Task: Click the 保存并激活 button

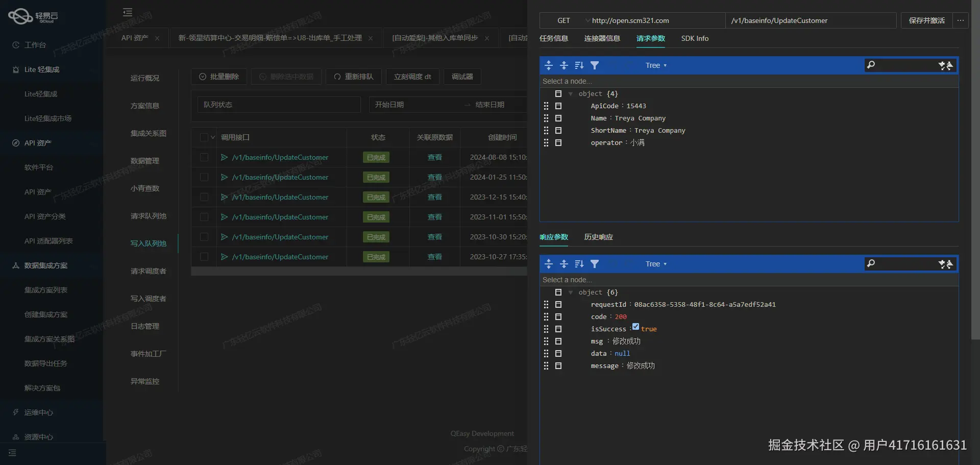Action: click(927, 20)
